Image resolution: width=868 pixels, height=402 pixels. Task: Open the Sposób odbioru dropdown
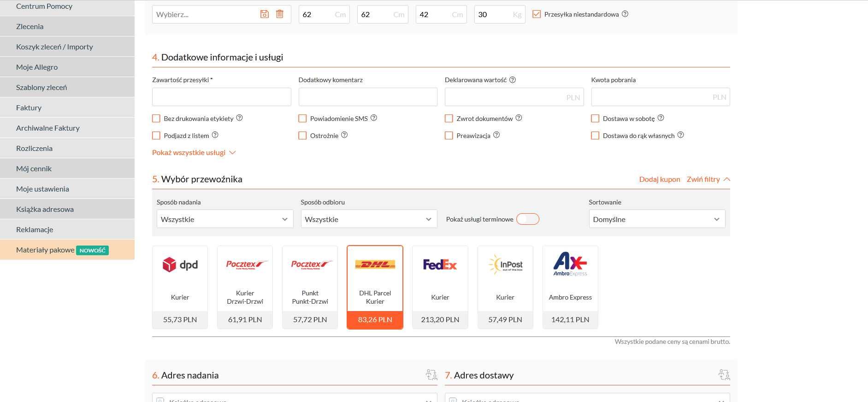pyautogui.click(x=369, y=219)
